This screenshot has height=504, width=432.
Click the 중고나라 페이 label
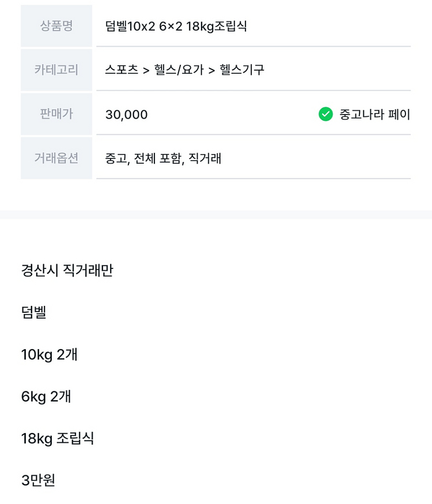(x=375, y=114)
